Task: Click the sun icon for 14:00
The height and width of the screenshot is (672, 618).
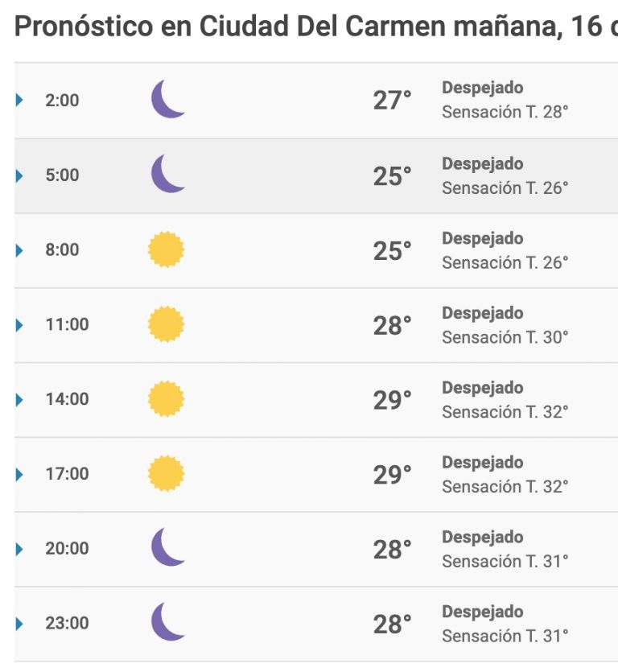Action: (x=167, y=398)
